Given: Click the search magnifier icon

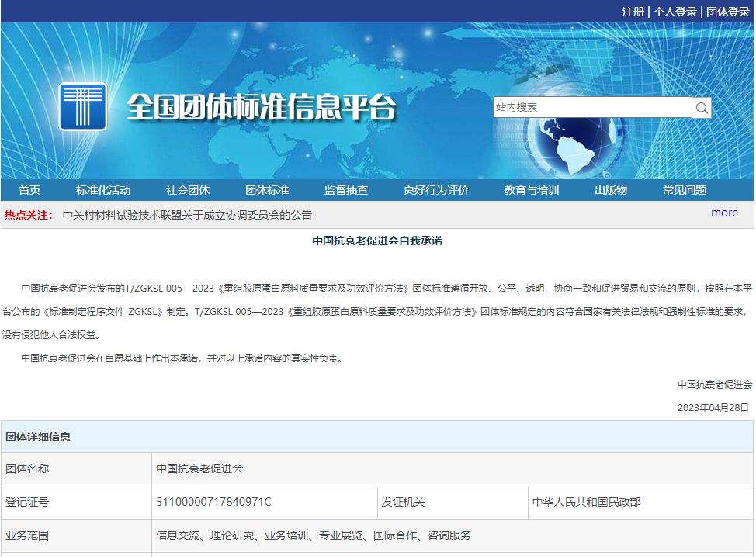Looking at the screenshot, I should click(702, 108).
